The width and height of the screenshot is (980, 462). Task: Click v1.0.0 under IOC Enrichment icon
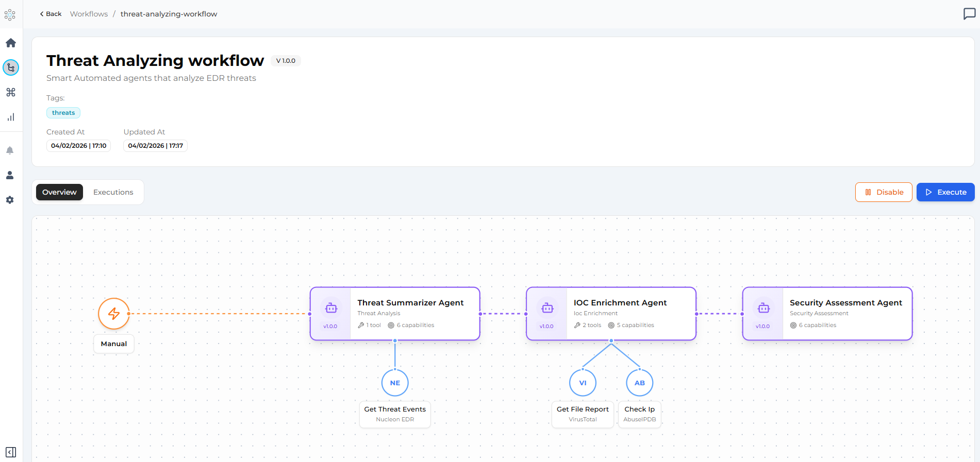(546, 327)
